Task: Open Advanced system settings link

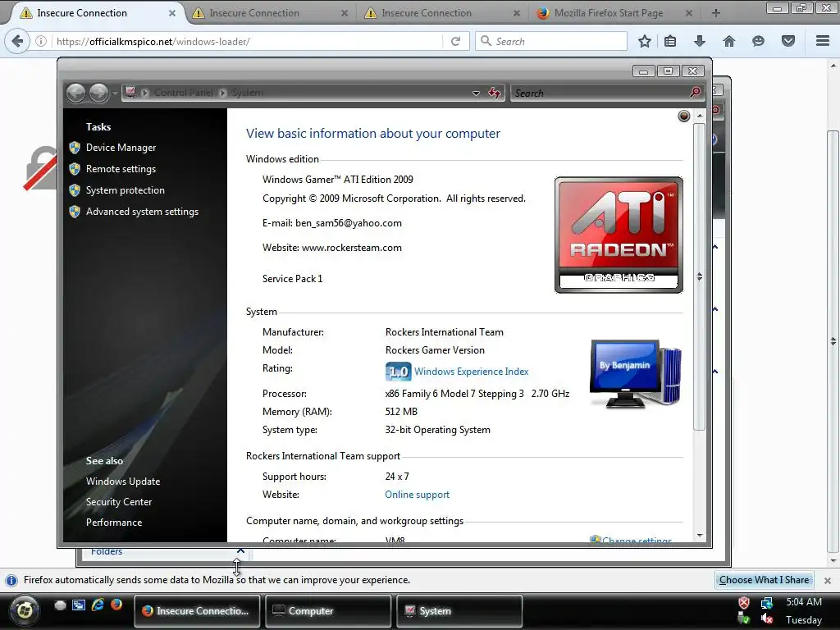Action: (142, 212)
